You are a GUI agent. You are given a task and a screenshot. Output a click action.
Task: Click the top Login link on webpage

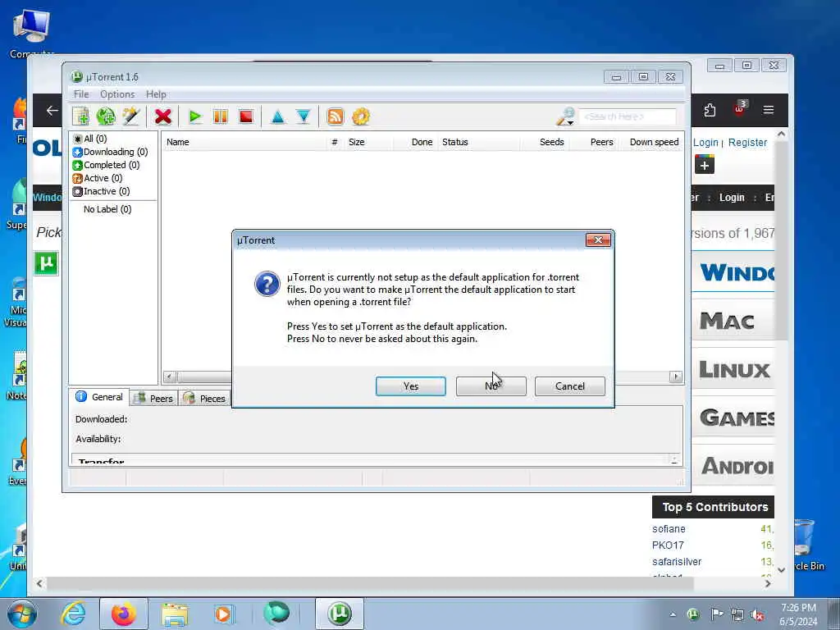[x=705, y=143]
